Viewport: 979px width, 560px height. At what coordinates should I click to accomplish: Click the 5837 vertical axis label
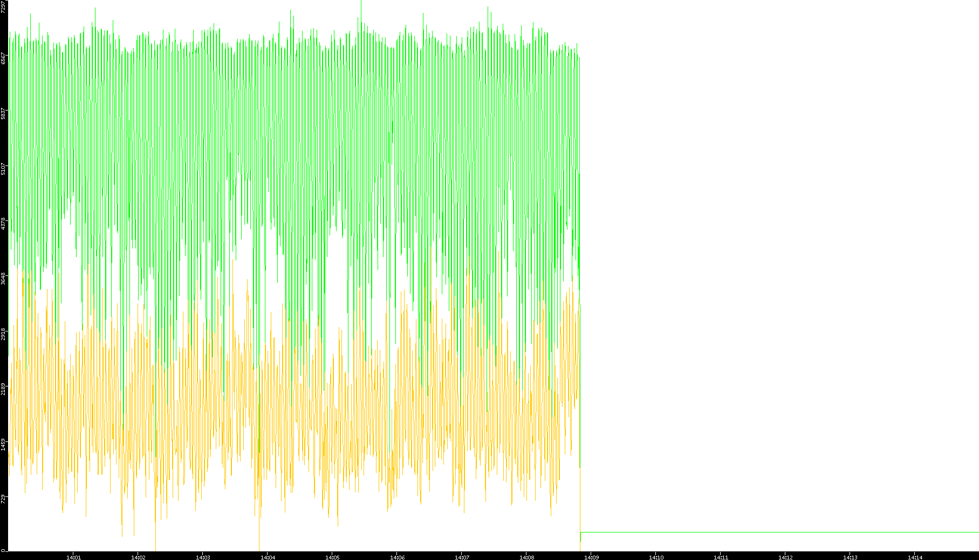click(4, 114)
